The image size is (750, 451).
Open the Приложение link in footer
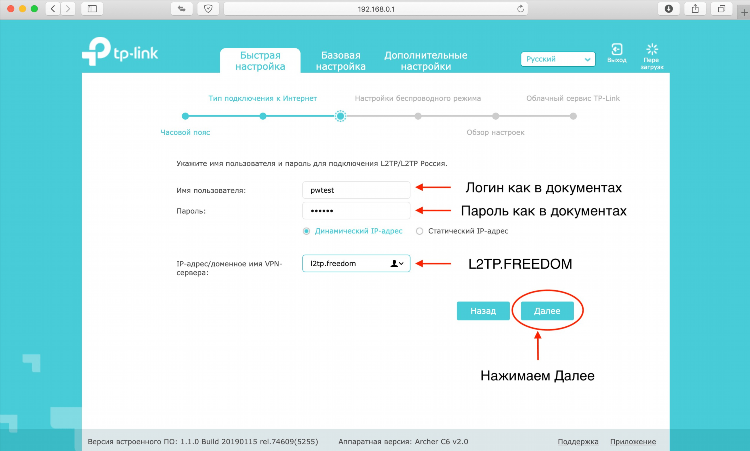pos(633,441)
